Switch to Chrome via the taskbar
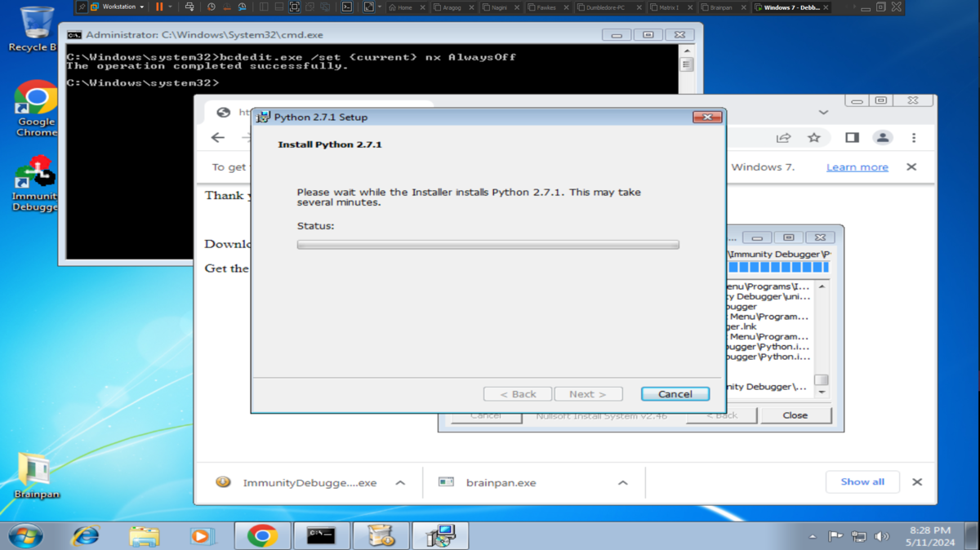Image resolution: width=980 pixels, height=550 pixels. pos(262,536)
